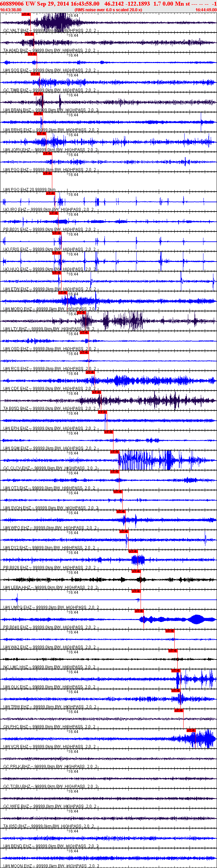Click the red pick flag on CC CLCV trace
Screen dimensions: 217x868
(x=114, y=452)
